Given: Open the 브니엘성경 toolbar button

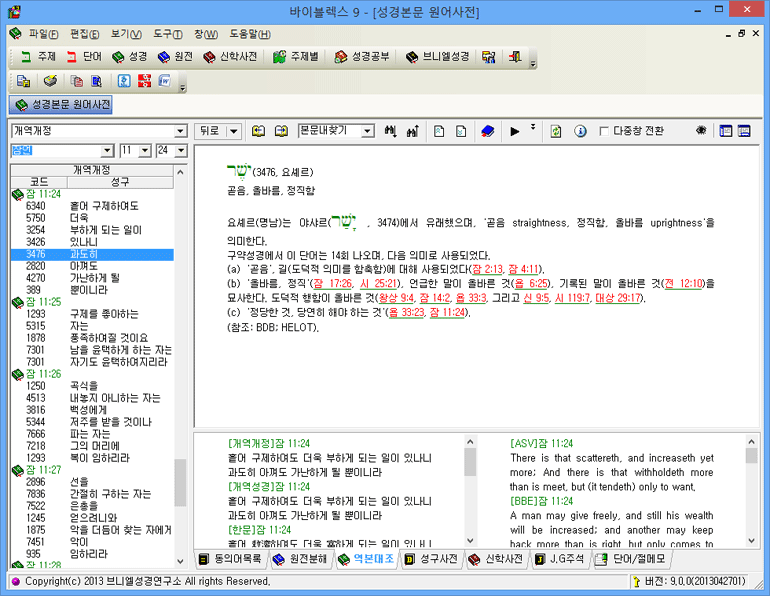Looking at the screenshot, I should pyautogui.click(x=437, y=57).
